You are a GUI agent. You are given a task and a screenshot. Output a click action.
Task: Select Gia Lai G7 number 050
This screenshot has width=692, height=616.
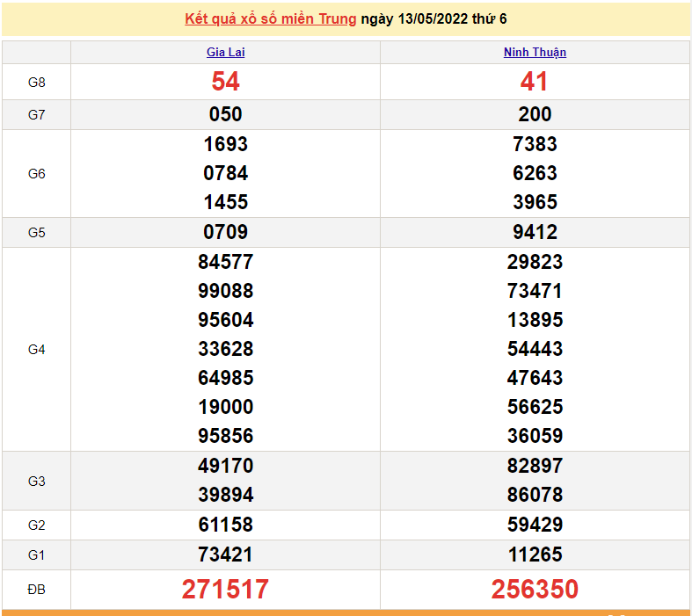(x=225, y=114)
